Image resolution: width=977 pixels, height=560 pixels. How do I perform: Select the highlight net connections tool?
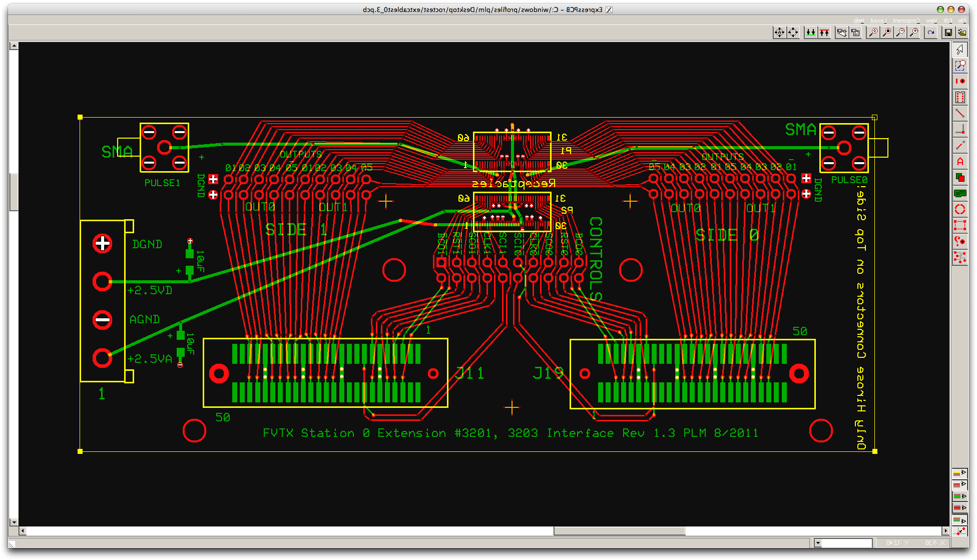pyautogui.click(x=960, y=257)
